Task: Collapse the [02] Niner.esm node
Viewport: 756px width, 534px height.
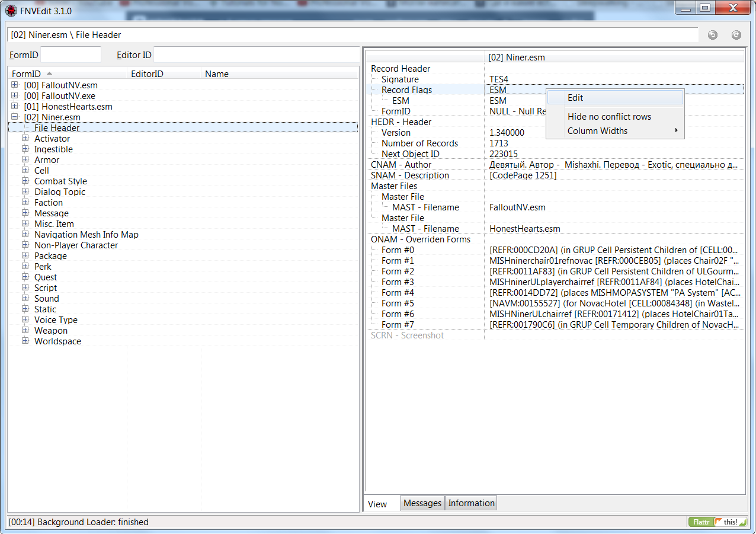Action: pyautogui.click(x=15, y=117)
